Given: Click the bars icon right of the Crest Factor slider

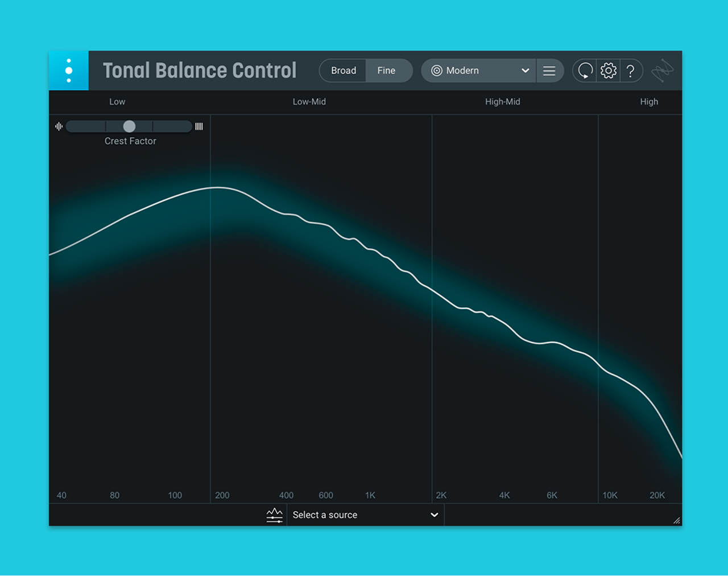Looking at the screenshot, I should tap(199, 126).
